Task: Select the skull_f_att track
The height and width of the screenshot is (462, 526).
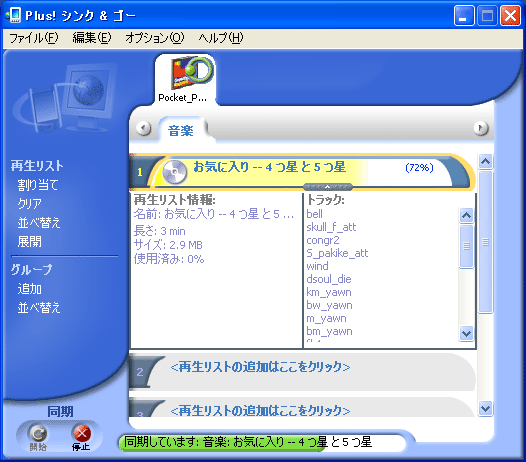Action: click(x=331, y=227)
